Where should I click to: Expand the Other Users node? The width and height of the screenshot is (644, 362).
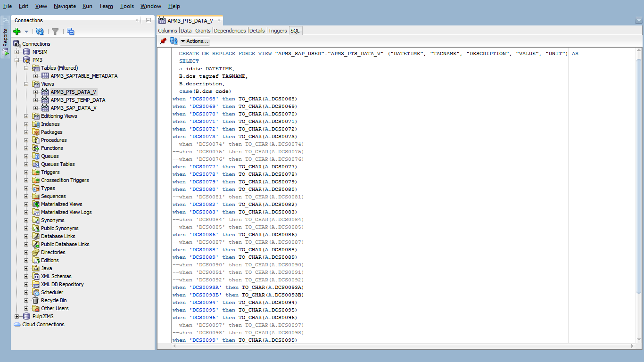coord(26,308)
